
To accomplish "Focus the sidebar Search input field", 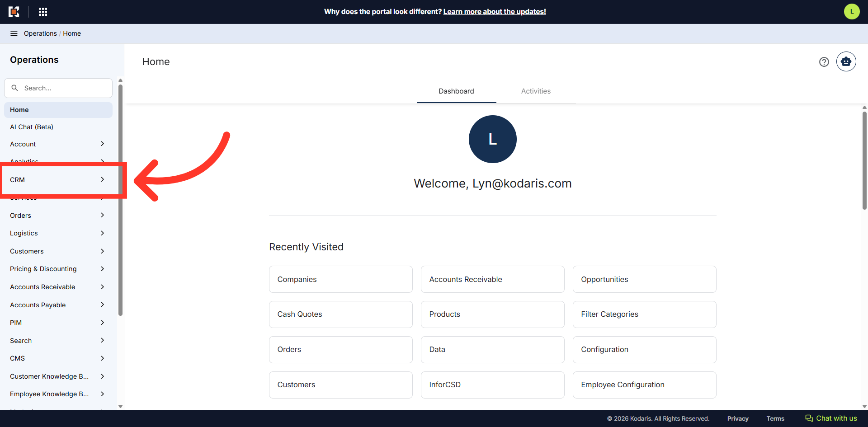I will [x=58, y=88].
